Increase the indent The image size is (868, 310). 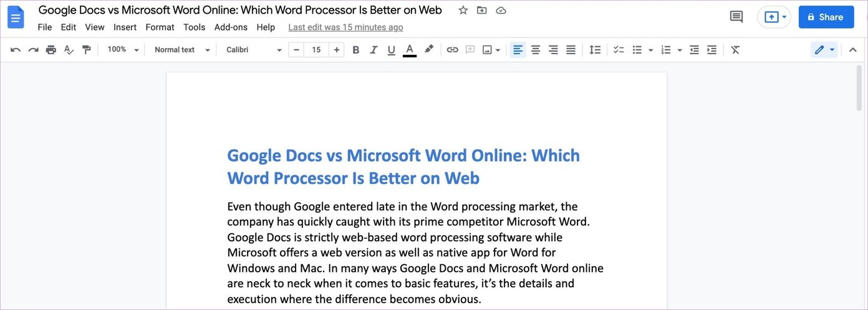click(x=711, y=50)
